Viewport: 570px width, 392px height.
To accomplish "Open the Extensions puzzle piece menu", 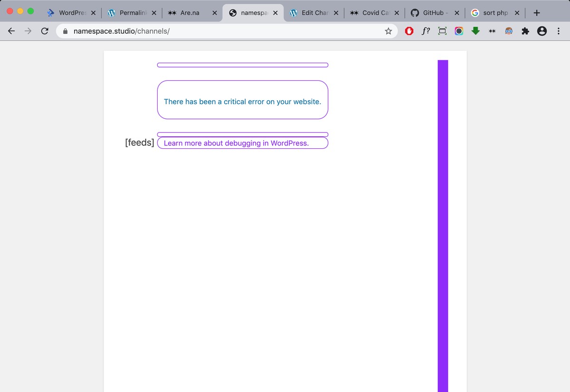I will pos(525,31).
